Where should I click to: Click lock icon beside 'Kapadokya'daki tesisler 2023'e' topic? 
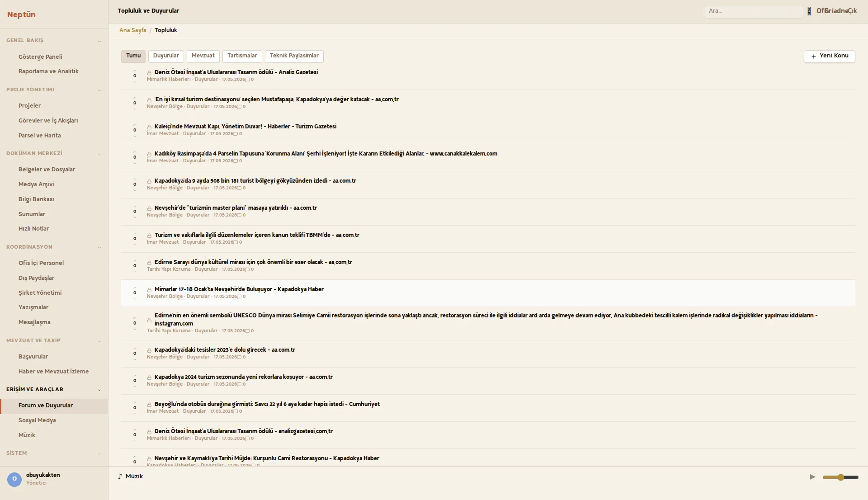(x=149, y=350)
